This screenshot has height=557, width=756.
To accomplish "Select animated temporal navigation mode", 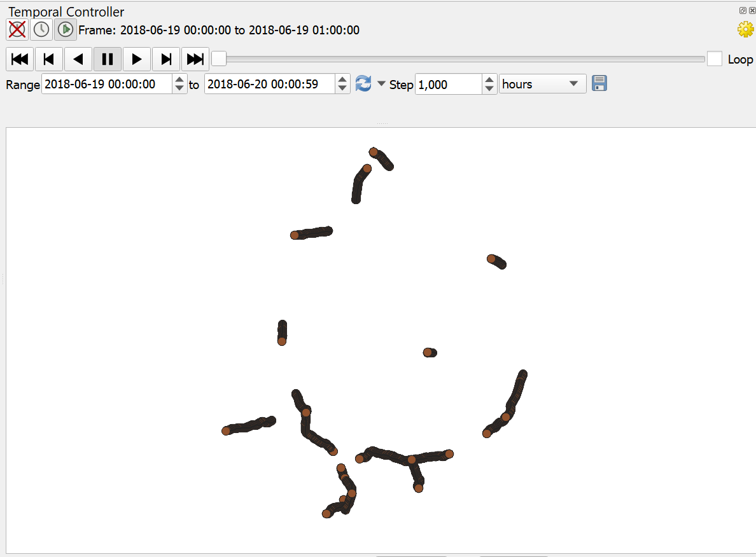I will point(65,30).
